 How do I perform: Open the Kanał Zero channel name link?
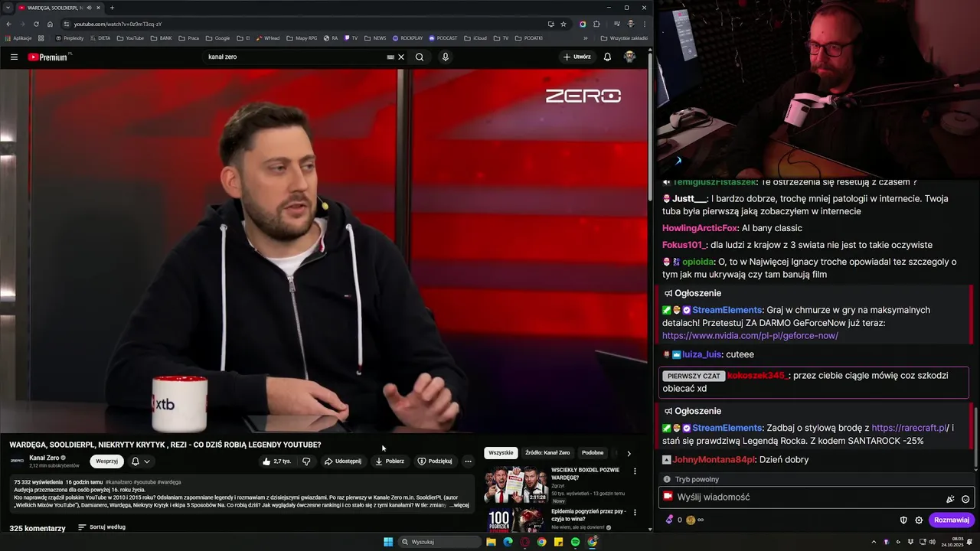pos(44,458)
